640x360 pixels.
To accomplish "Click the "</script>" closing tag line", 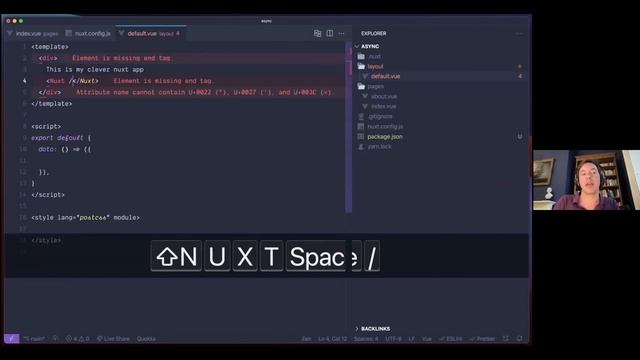I will [48, 195].
